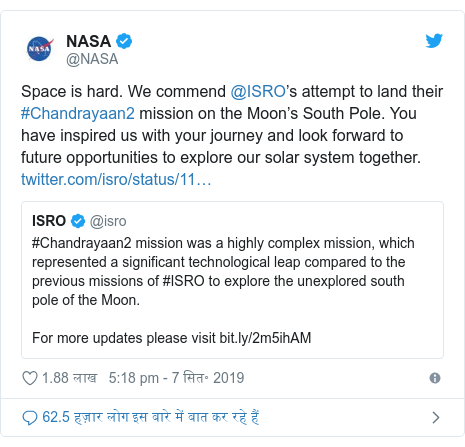The height and width of the screenshot is (447, 465).
Task: Open the tweet info icon
Action: point(435,378)
